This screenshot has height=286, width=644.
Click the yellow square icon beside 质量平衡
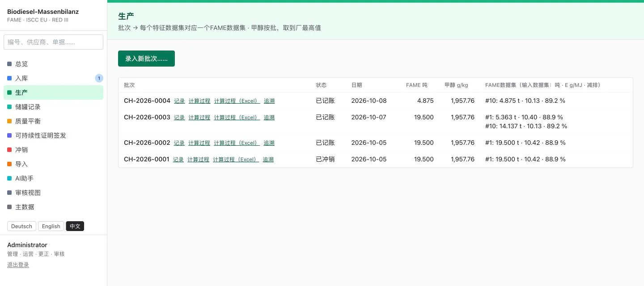(x=9, y=121)
